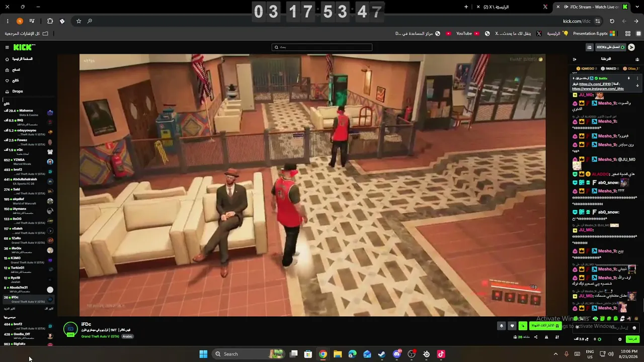Screen dimensions: 644x362
Task: Open TikTok from the taskbar
Action: click(x=441, y=354)
